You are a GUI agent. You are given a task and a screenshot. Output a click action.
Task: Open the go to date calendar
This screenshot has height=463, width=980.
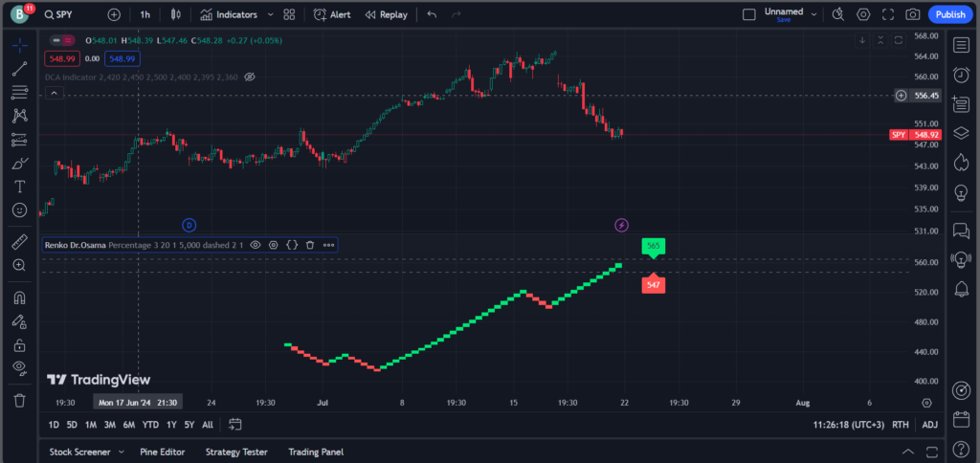pyautogui.click(x=235, y=425)
